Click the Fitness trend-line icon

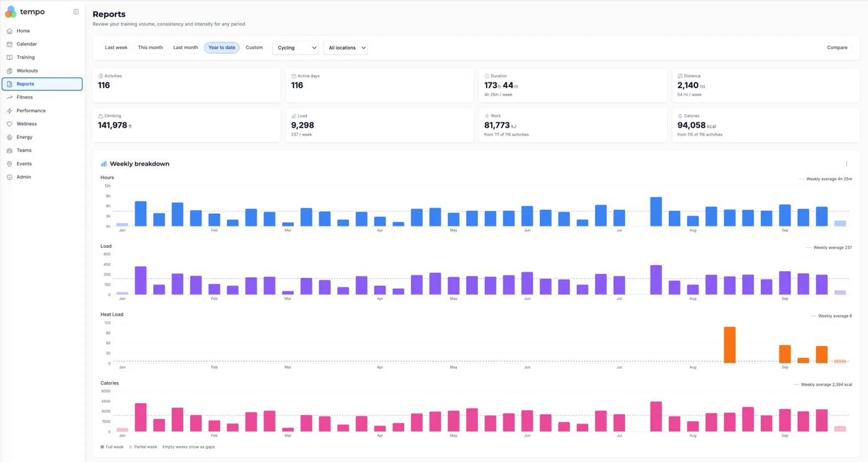point(9,97)
